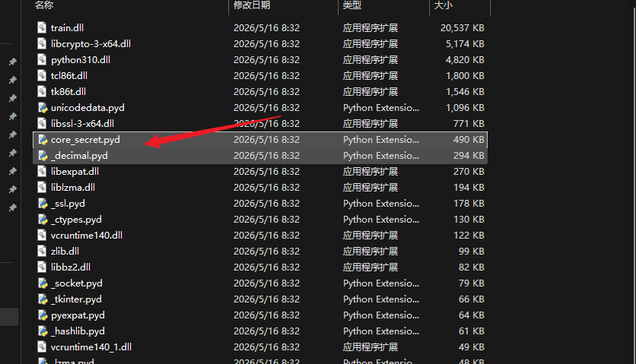Click the libexpat.dll file icon
Image resolution: width=636 pixels, height=364 pixels.
pyautogui.click(x=42, y=172)
